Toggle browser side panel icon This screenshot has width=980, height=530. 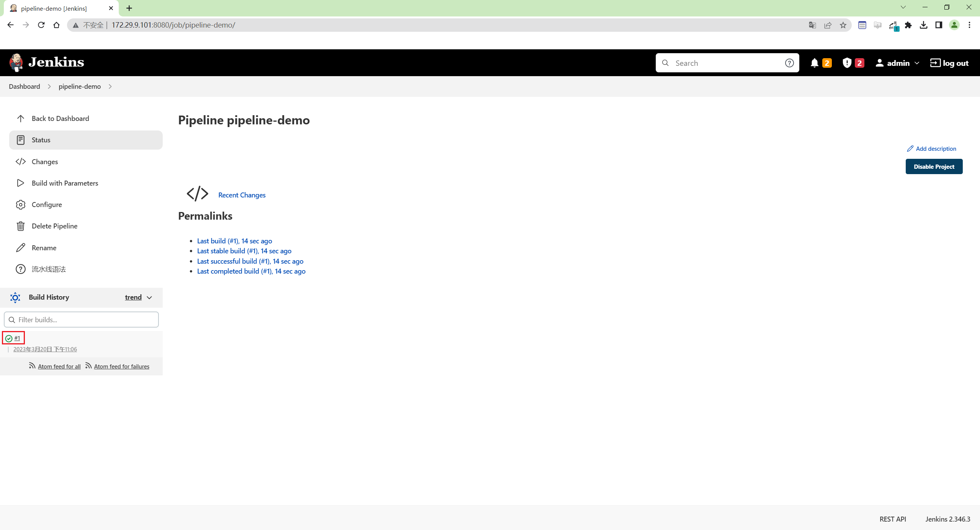939,25
